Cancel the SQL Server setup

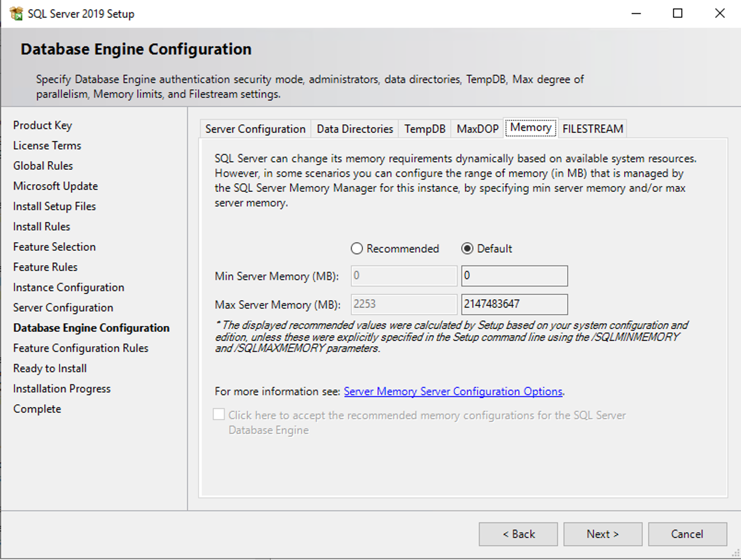point(687,534)
